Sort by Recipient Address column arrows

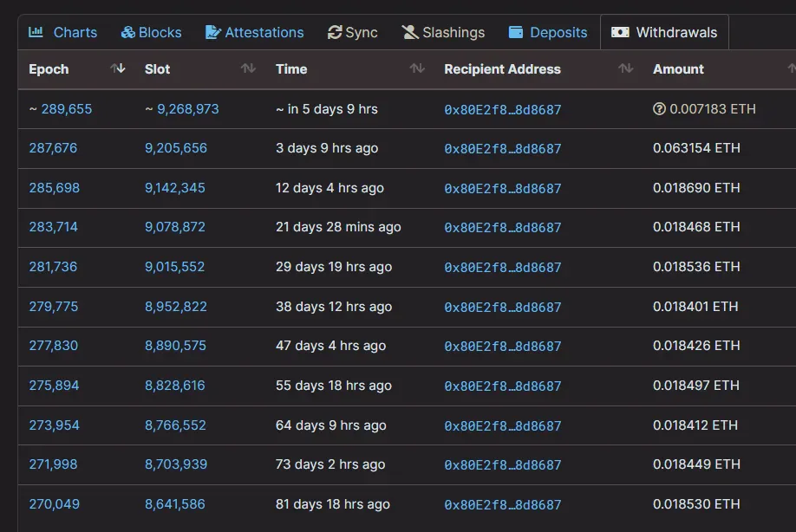click(x=626, y=68)
